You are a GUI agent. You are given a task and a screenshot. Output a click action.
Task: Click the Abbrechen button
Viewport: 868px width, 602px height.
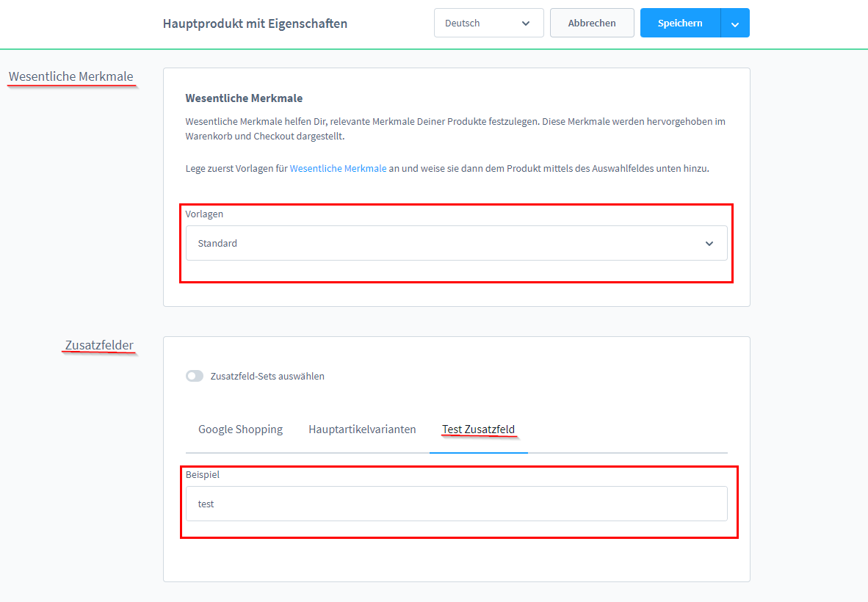pos(592,23)
